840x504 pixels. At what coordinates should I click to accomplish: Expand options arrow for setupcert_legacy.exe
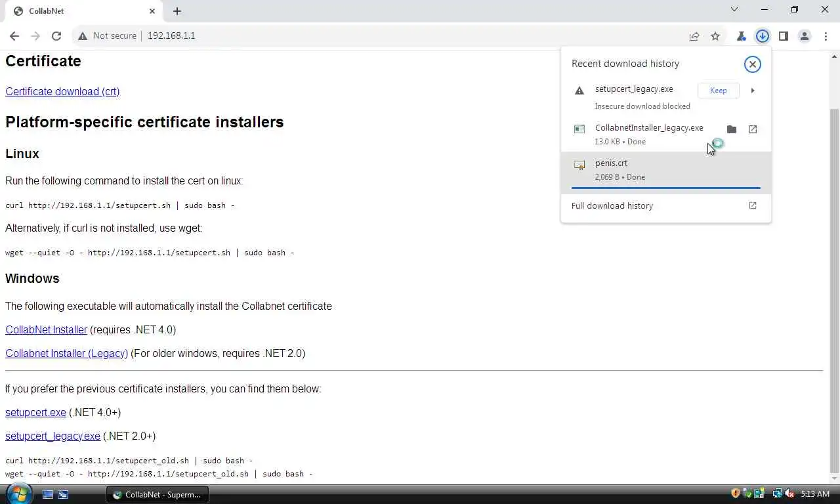[753, 91]
